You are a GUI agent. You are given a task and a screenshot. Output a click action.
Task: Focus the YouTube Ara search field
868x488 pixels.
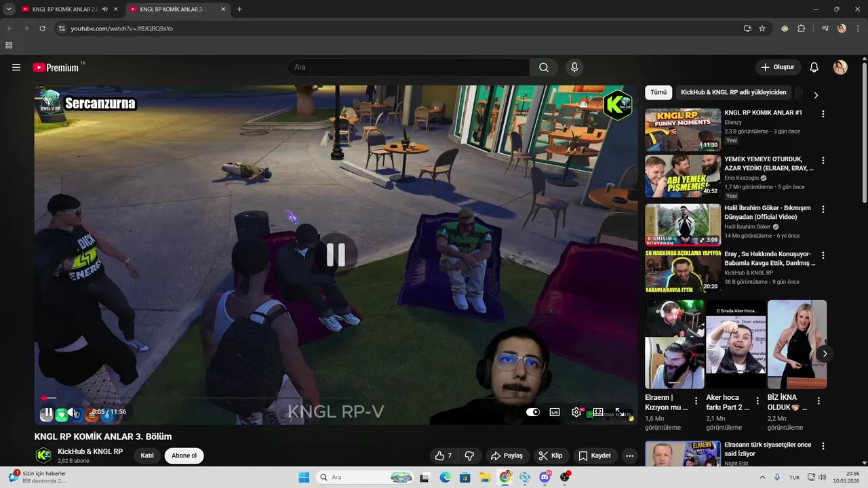pos(409,67)
